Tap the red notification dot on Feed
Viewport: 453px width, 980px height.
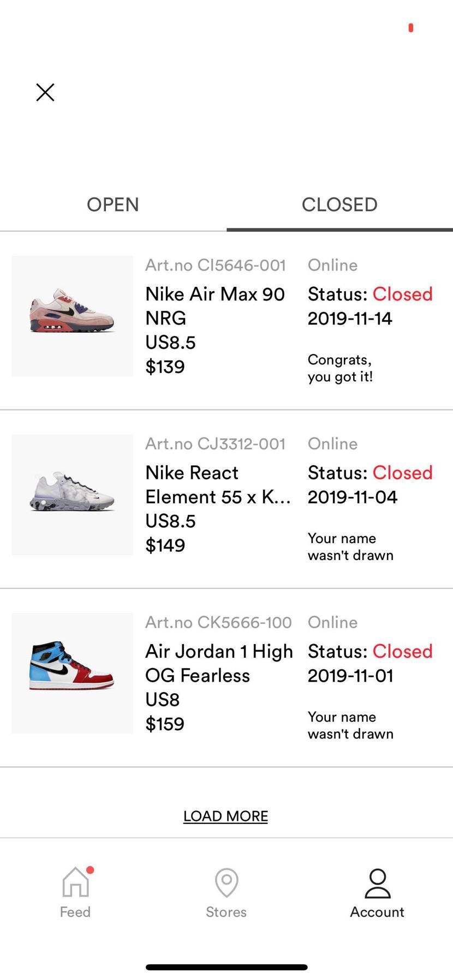(90, 870)
